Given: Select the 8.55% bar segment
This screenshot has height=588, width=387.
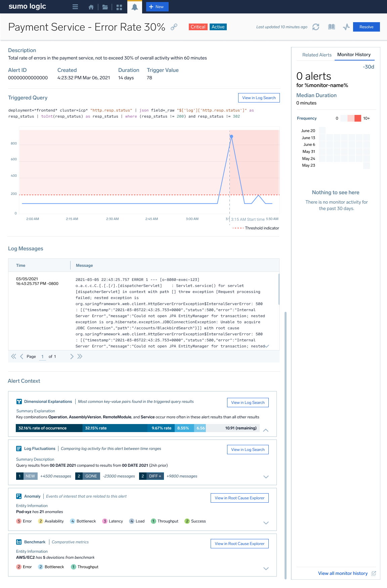Looking at the screenshot, I should pos(184,428).
